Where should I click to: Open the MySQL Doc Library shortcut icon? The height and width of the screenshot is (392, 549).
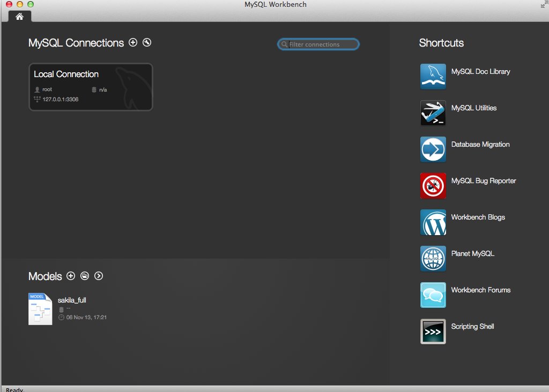(x=433, y=77)
